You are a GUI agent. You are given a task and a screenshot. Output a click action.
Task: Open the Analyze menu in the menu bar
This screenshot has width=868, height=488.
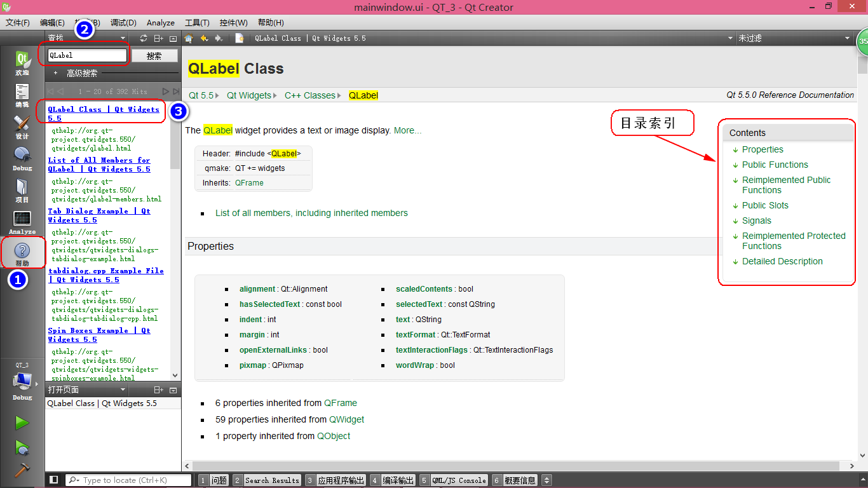(x=160, y=22)
